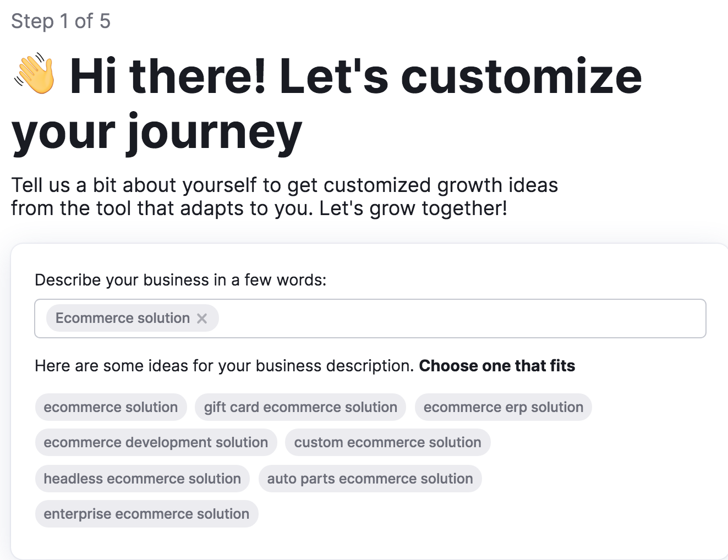Choose the "ecommerce solution" suggestion chip
This screenshot has height=560, width=728.
coord(111,407)
